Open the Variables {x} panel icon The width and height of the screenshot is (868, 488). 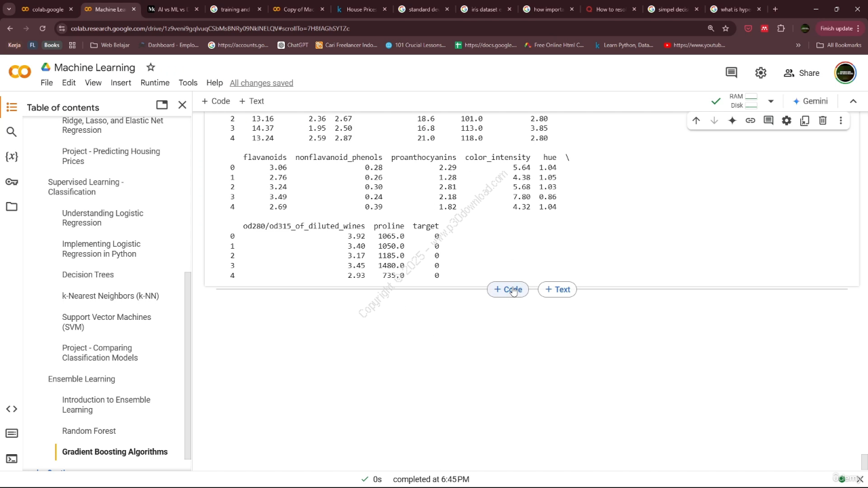[x=12, y=157]
